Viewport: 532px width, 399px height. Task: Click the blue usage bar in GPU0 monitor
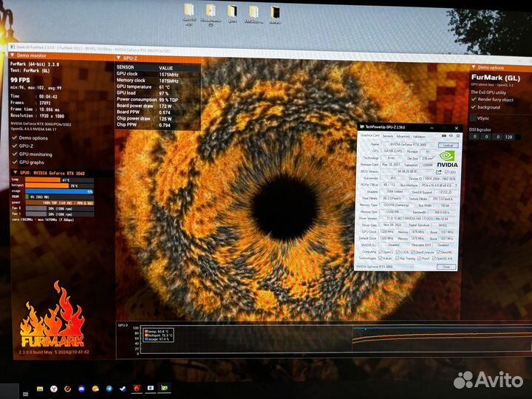59,191
